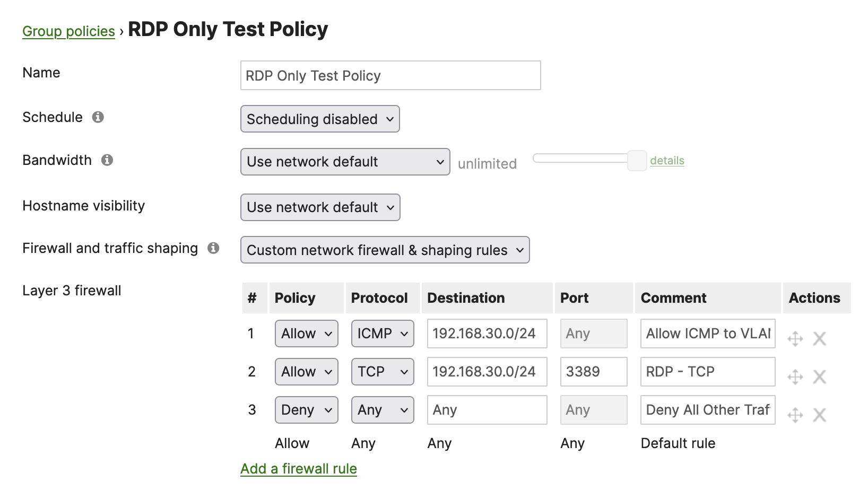Open the Scheduling disabled dropdown

click(320, 119)
